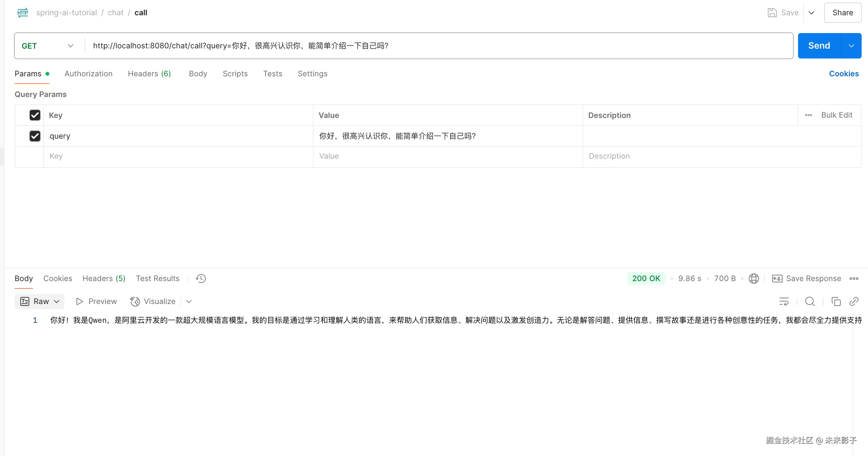The width and height of the screenshot is (868, 456).
Task: Copy the response body to clipboard
Action: (836, 301)
